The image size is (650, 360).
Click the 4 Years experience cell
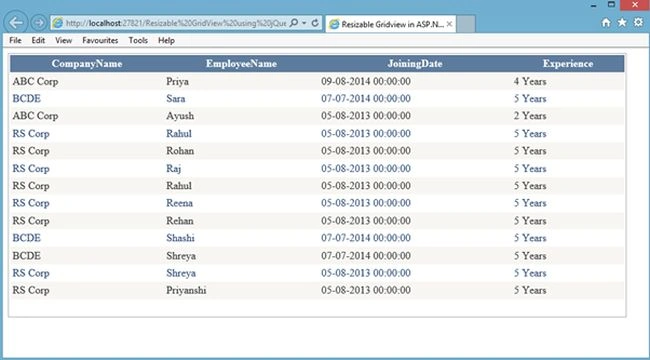click(x=530, y=81)
